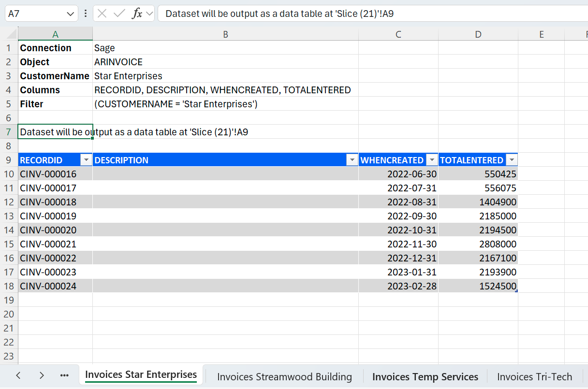The height and width of the screenshot is (389, 588).
Task: Switch to Invoices Temp Services tab
Action: [x=425, y=376]
